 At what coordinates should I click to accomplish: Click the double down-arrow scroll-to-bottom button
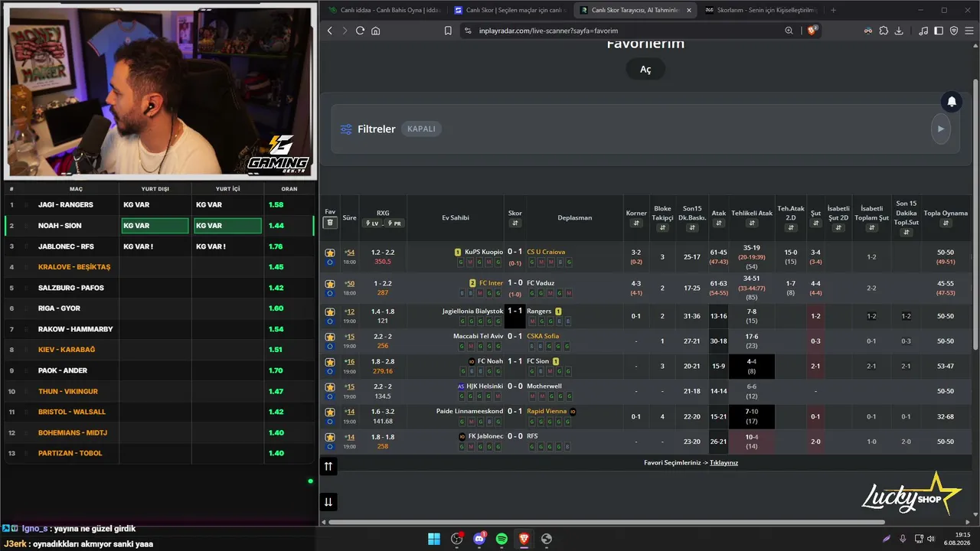coord(328,502)
